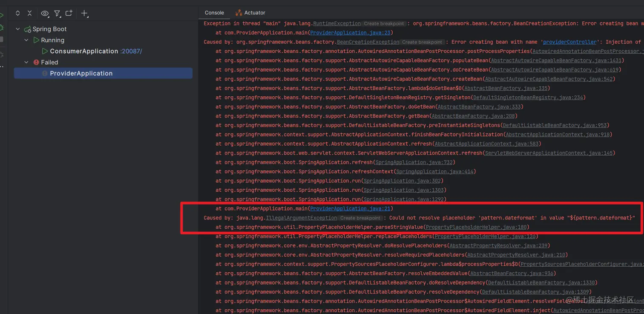This screenshot has height=314, width=644.
Task: Open AbstractPropertyResolver.java:239 link
Action: tap(498, 246)
